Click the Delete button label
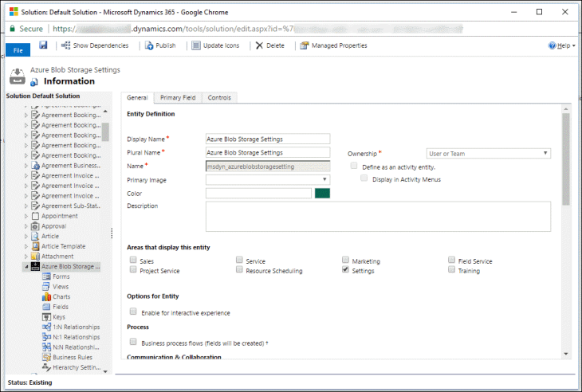The width and height of the screenshot is (582, 392). click(x=275, y=45)
